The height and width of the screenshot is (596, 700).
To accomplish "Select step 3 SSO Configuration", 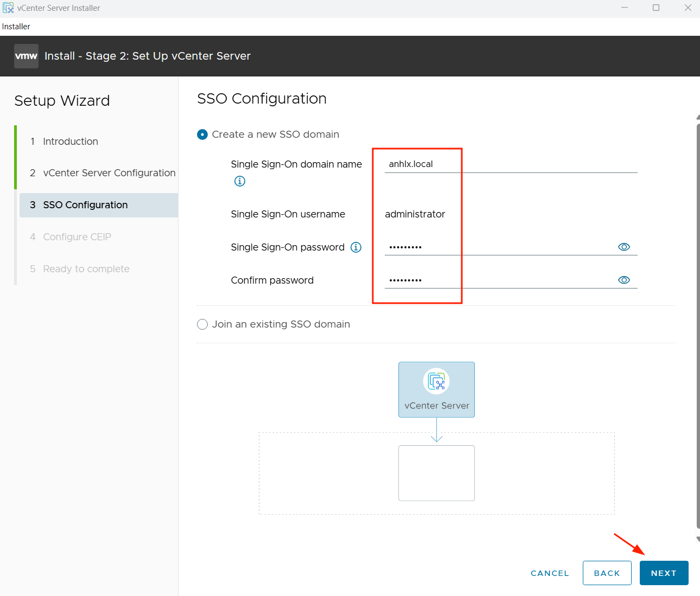I will click(99, 205).
